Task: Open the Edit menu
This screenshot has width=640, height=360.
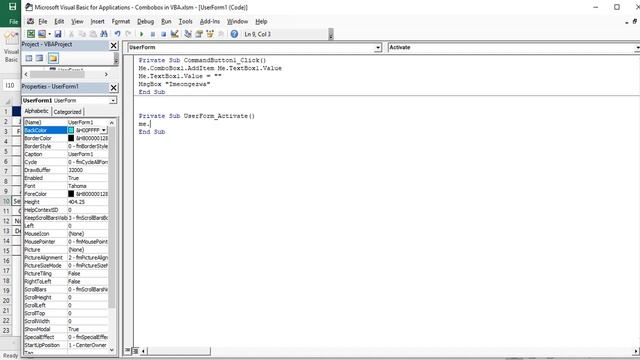Action: coord(59,21)
